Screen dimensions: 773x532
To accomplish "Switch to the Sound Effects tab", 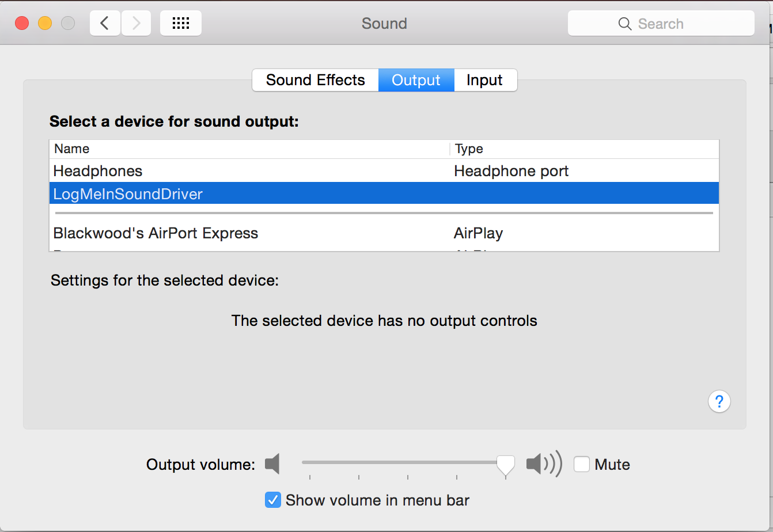I will tap(315, 80).
